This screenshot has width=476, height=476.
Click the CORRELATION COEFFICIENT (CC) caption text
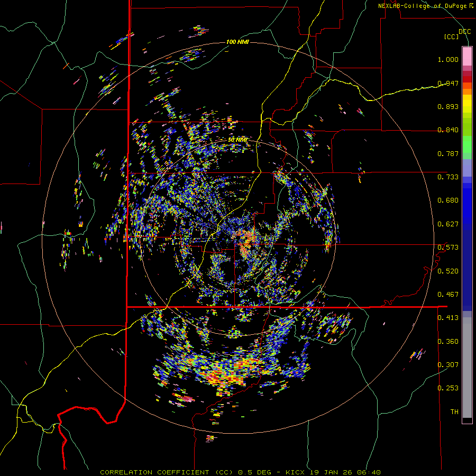[166, 472]
